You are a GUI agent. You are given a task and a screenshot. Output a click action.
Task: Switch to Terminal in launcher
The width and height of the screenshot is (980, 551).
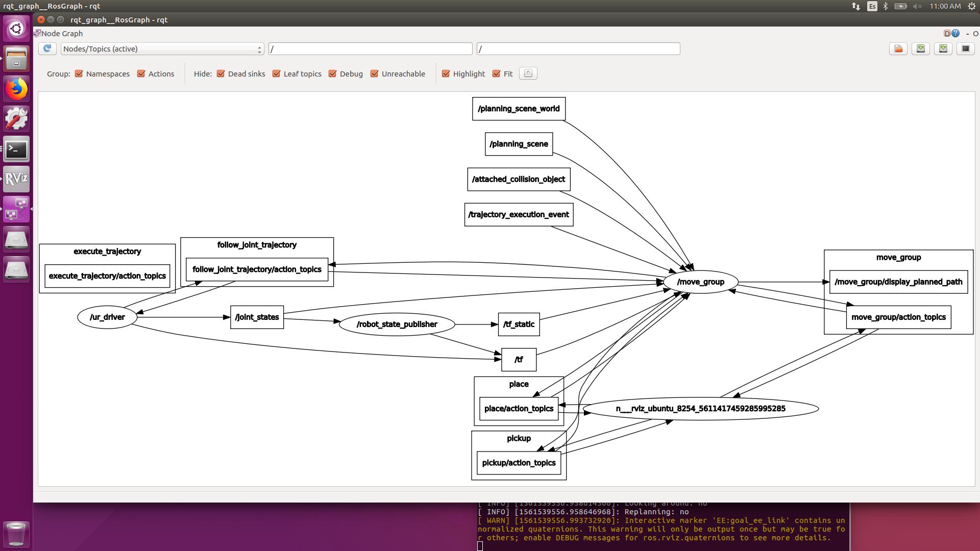tap(16, 149)
